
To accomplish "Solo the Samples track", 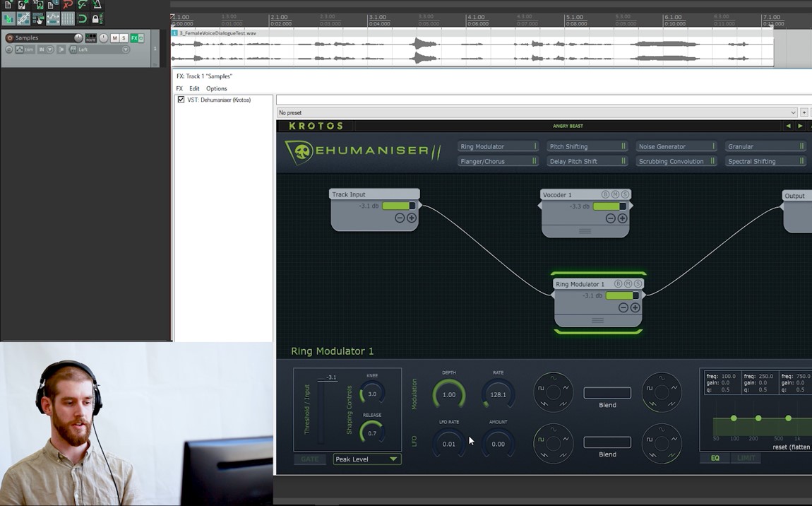I will [x=124, y=38].
